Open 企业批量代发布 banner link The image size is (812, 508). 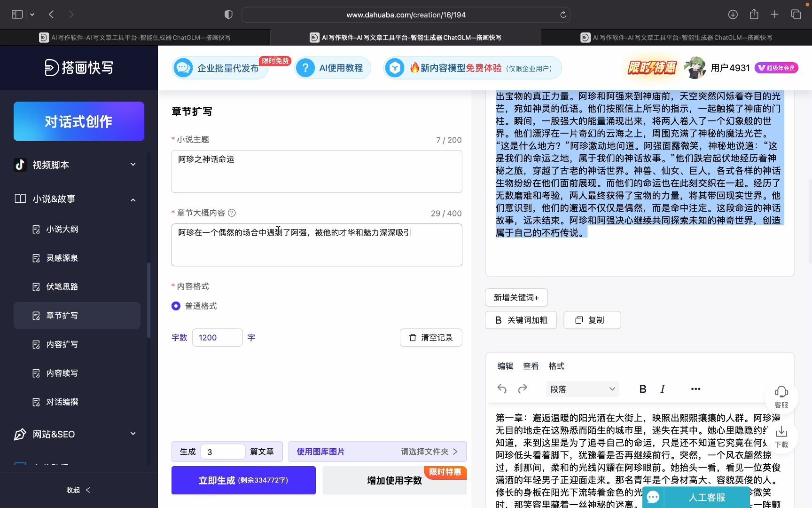[x=220, y=68]
